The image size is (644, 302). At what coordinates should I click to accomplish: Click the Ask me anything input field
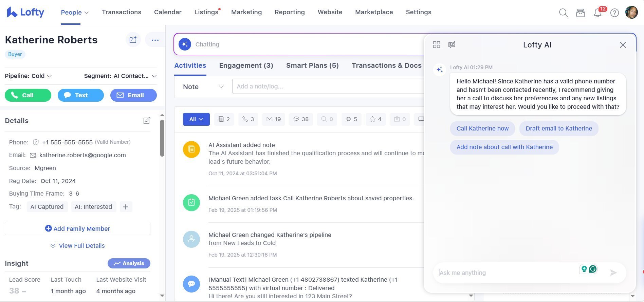506,273
